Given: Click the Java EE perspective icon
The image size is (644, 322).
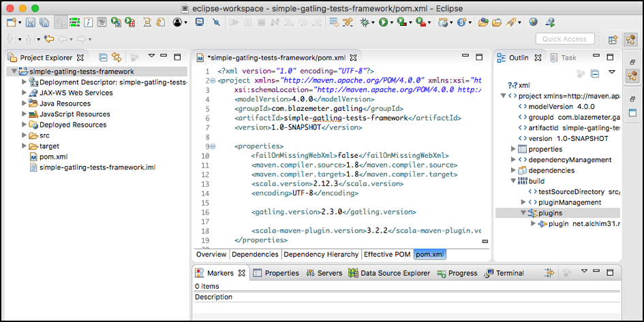Looking at the screenshot, I should (x=631, y=39).
